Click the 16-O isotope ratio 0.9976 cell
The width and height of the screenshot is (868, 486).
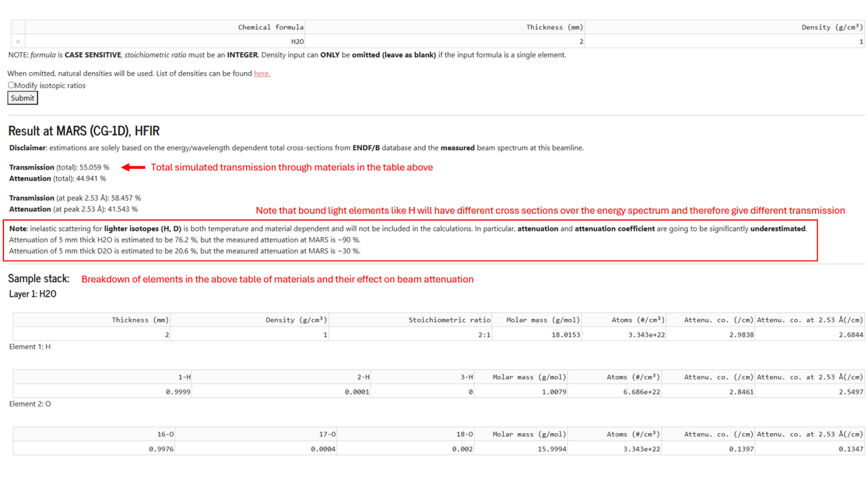point(94,449)
